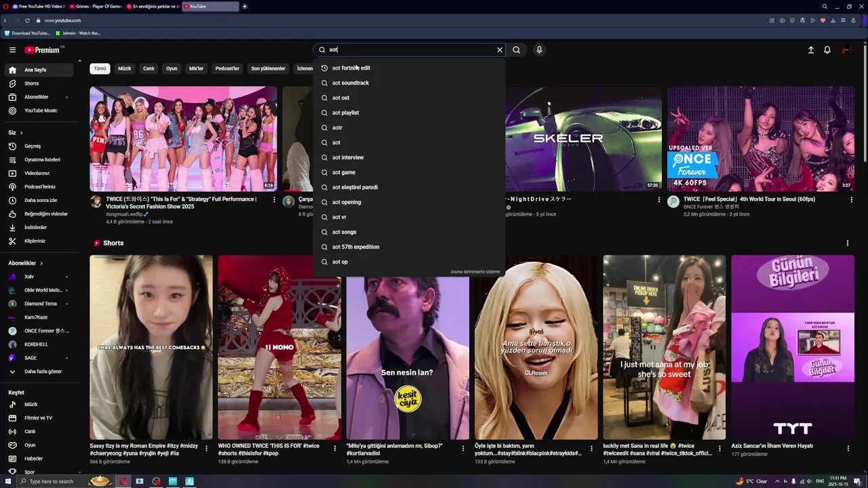Choose suggestion 'aot 57th expedition'

[x=409, y=247]
